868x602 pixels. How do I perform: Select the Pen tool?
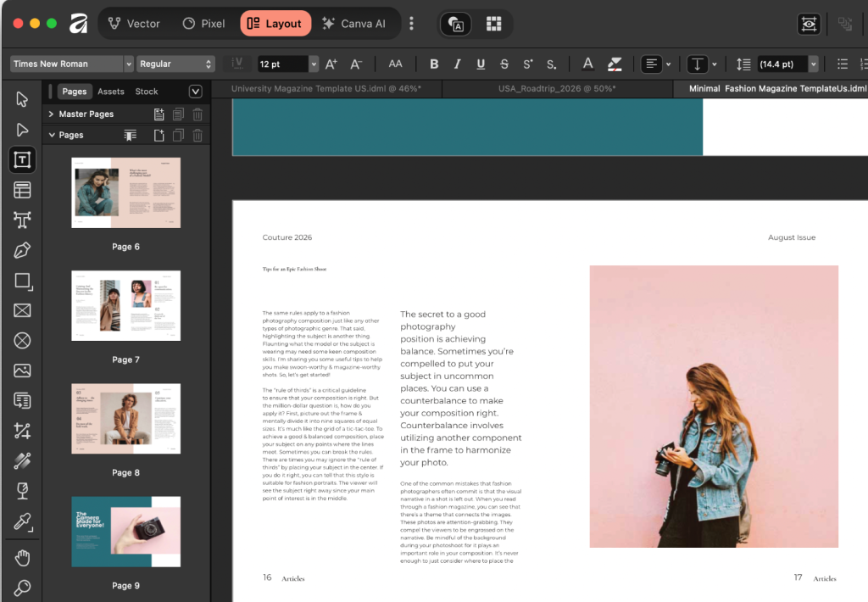tap(22, 250)
